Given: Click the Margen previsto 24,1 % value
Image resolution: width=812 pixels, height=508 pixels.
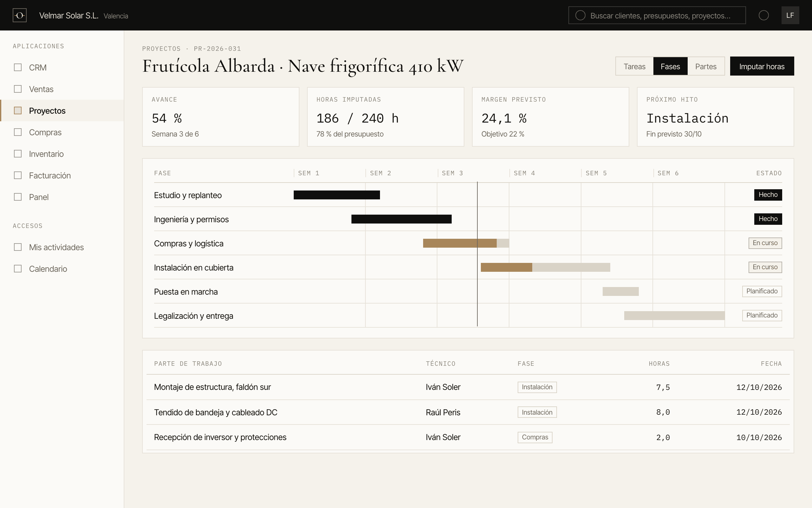Looking at the screenshot, I should pyautogui.click(x=504, y=118).
